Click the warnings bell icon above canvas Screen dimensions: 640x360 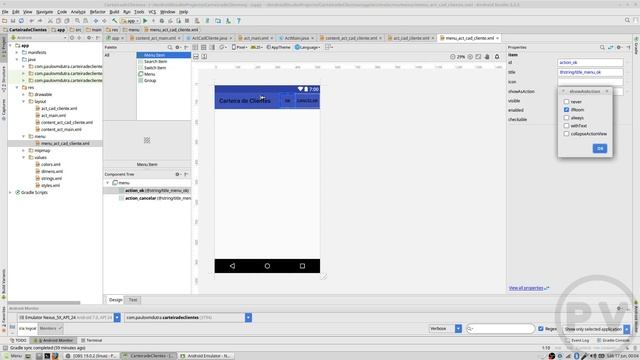click(x=497, y=57)
